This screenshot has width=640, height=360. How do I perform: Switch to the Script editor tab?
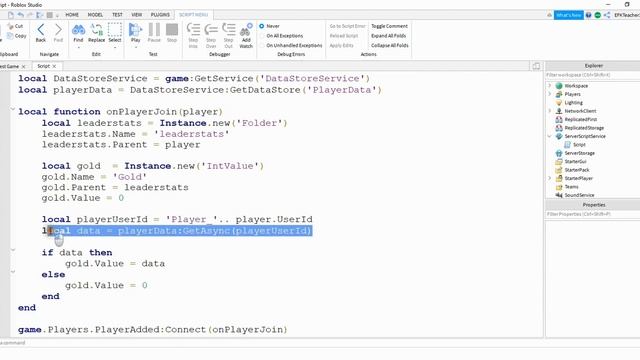click(43, 66)
